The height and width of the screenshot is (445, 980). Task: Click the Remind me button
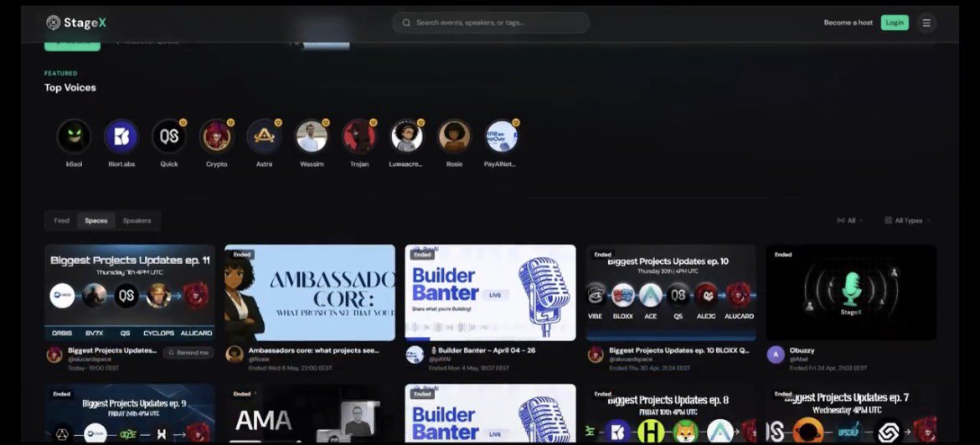pos(188,353)
